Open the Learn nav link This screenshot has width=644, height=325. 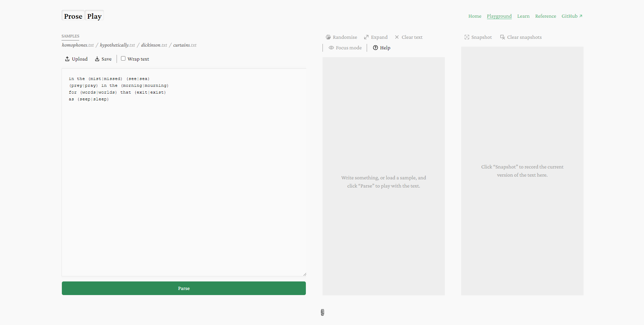523,16
